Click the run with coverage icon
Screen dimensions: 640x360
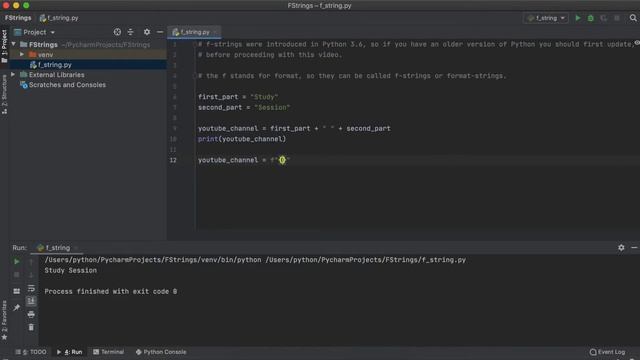[604, 18]
